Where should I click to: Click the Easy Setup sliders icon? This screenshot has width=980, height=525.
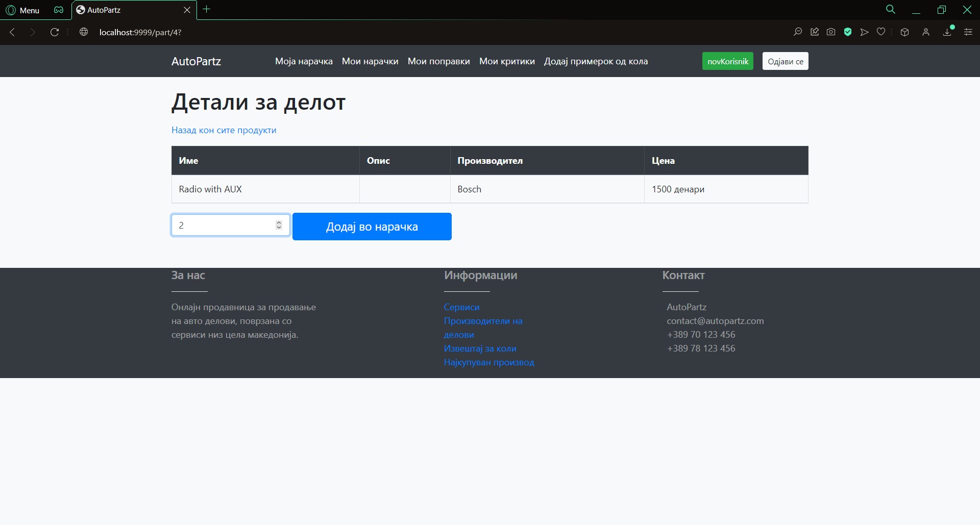(x=968, y=32)
